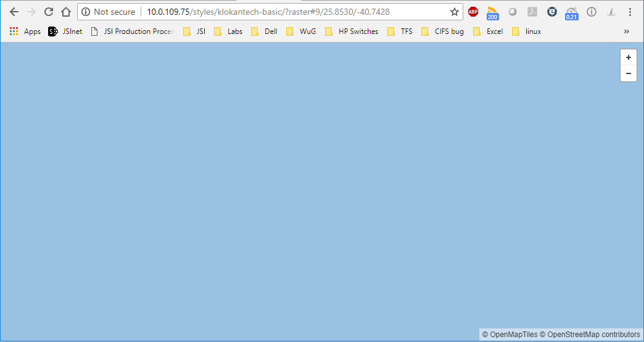
Task: Open the OpenStreetMap contributors link
Action: [x=590, y=335]
